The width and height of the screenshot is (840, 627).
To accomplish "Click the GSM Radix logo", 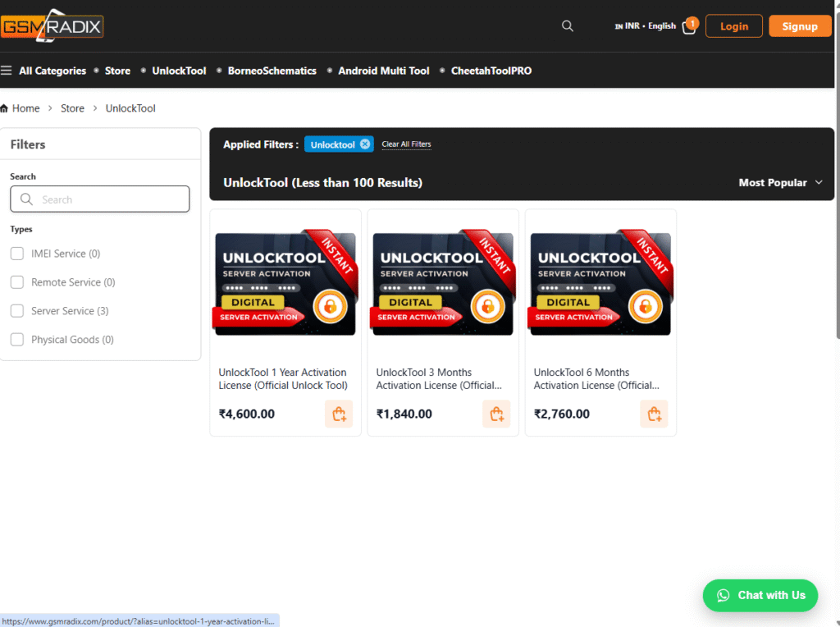I will tap(52, 26).
